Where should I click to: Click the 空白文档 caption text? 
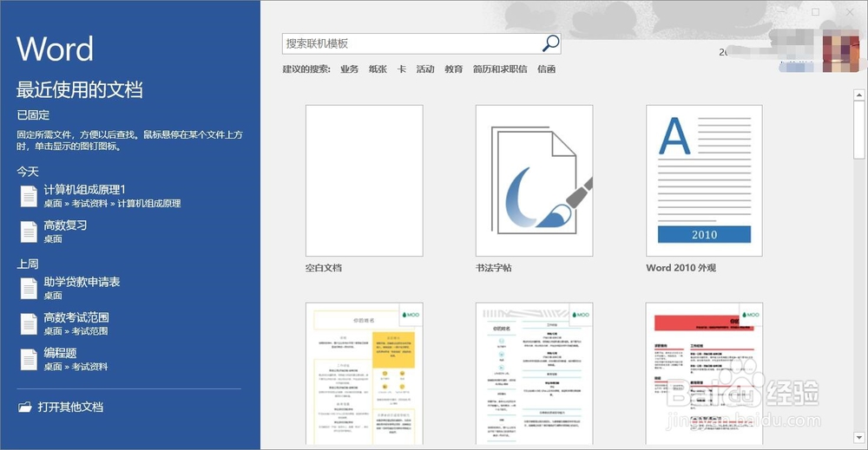[324, 268]
